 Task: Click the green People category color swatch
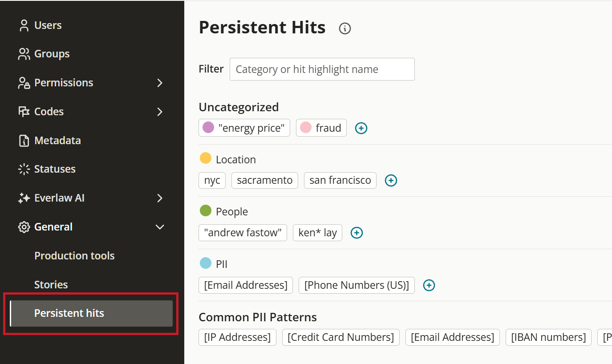point(205,210)
